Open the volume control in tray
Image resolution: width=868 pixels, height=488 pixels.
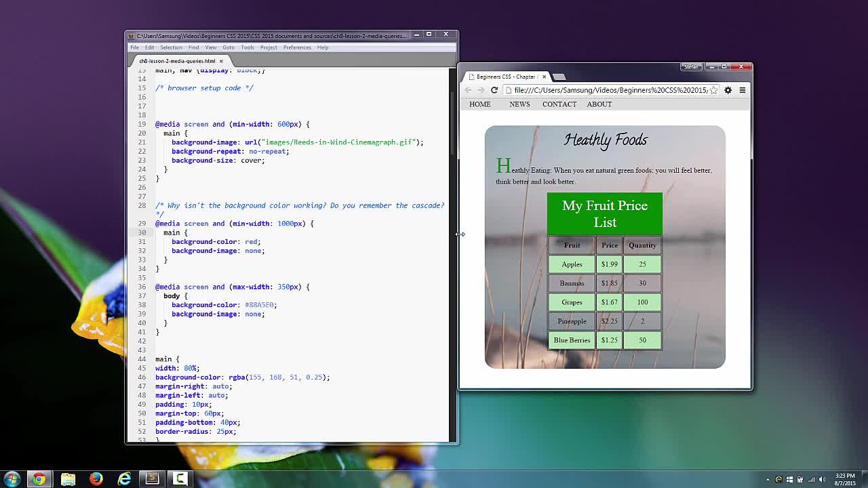[822, 480]
